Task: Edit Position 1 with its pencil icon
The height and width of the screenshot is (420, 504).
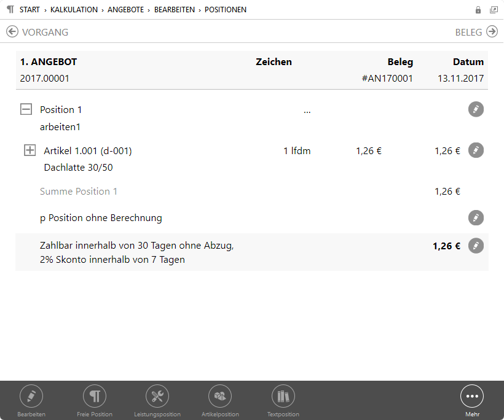Action: (x=476, y=109)
